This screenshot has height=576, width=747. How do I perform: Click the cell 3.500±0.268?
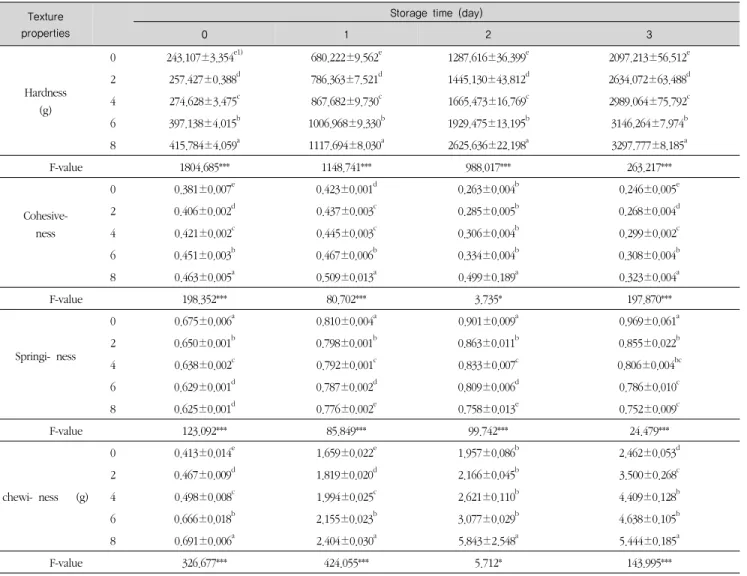649,475
